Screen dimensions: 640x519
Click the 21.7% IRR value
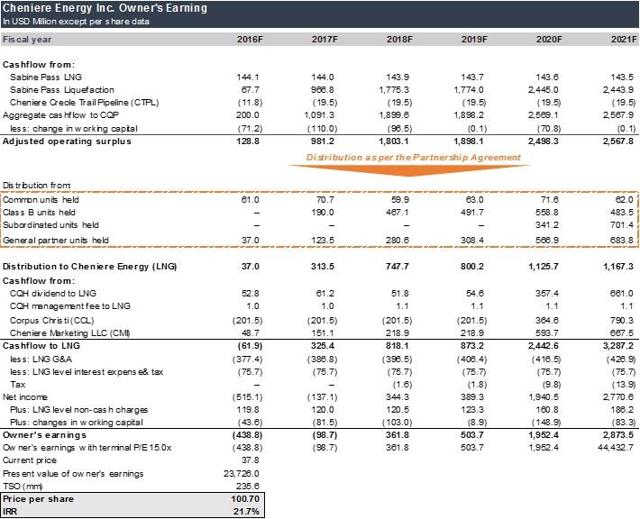tap(247, 512)
